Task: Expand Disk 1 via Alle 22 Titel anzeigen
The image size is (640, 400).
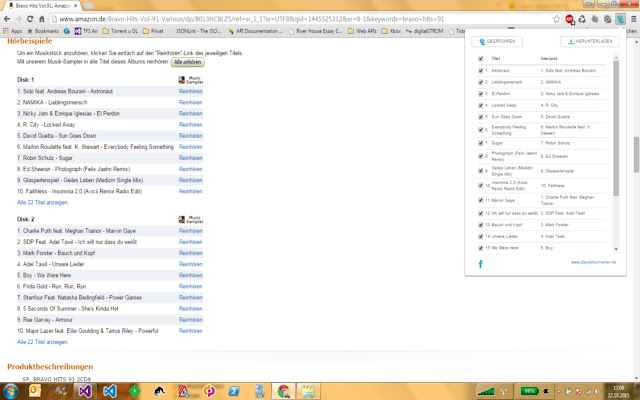Action: pos(42,202)
